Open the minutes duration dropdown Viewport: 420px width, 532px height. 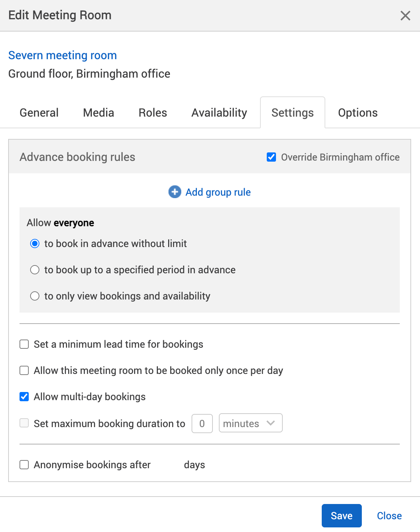click(x=250, y=423)
